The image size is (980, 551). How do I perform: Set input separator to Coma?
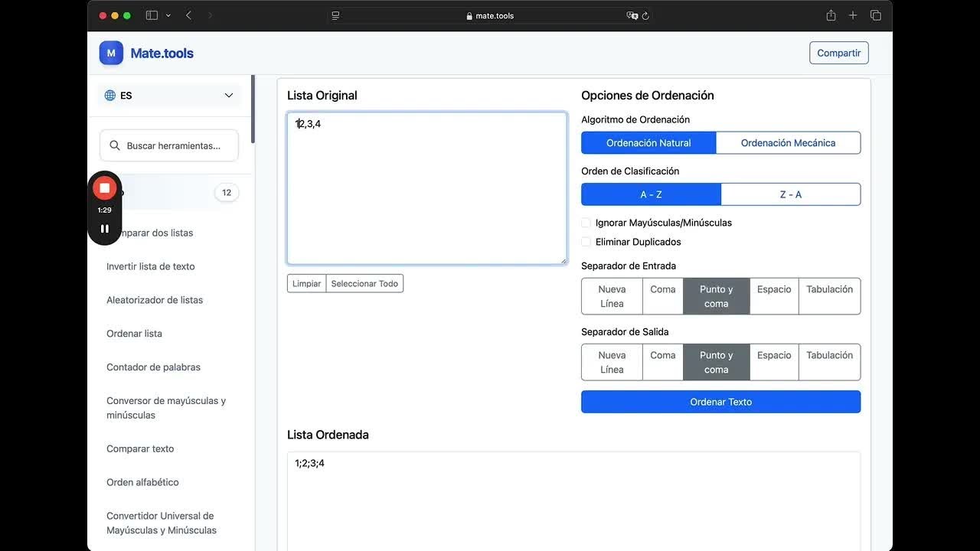pos(663,296)
